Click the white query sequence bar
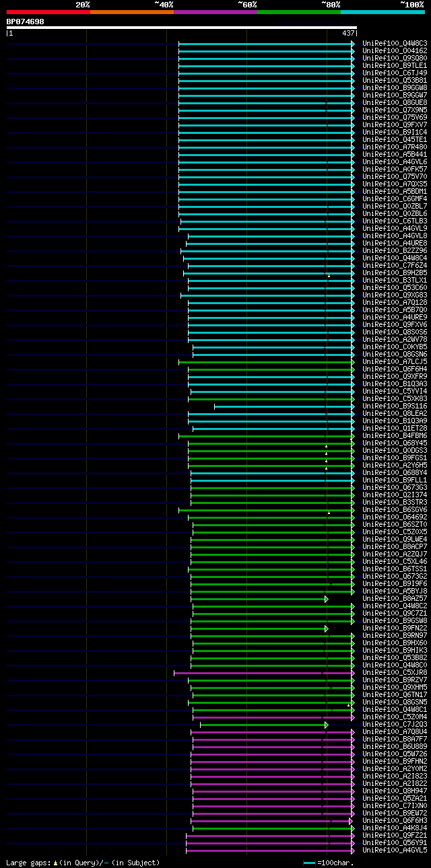Screen dimensions: 431x868 pyautogui.click(x=181, y=28)
